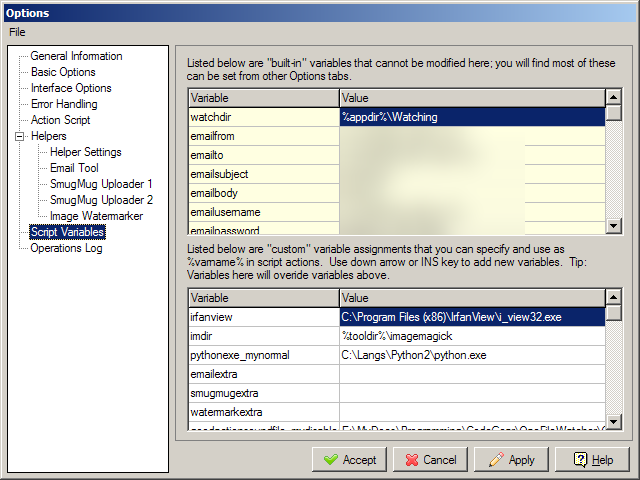Edit the python.exe path value cell
The image size is (640, 480).
[472, 355]
